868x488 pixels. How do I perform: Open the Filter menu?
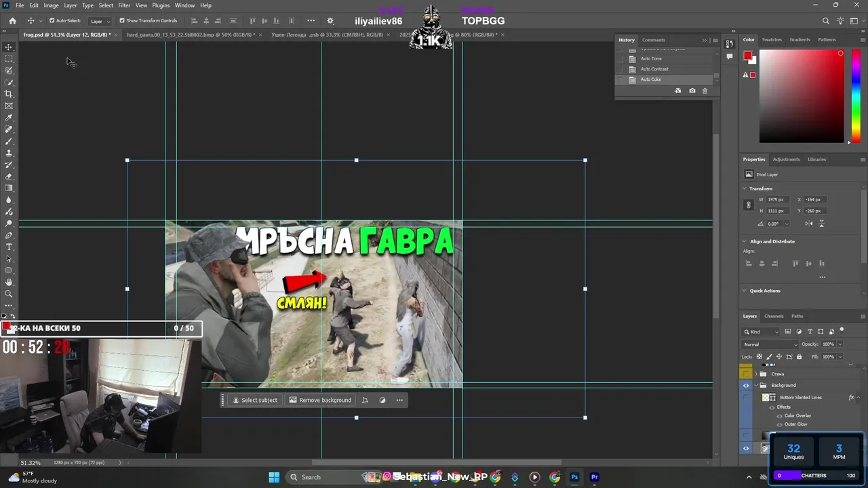(x=124, y=5)
